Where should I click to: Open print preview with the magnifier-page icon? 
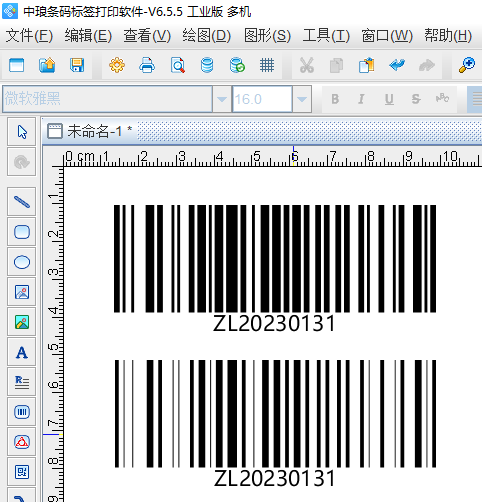[177, 65]
